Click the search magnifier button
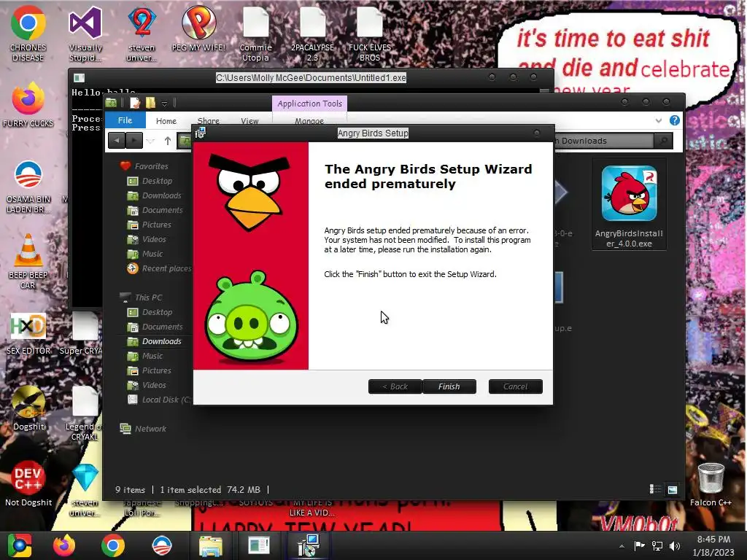Viewport: 747px width, 560px height. tap(663, 141)
